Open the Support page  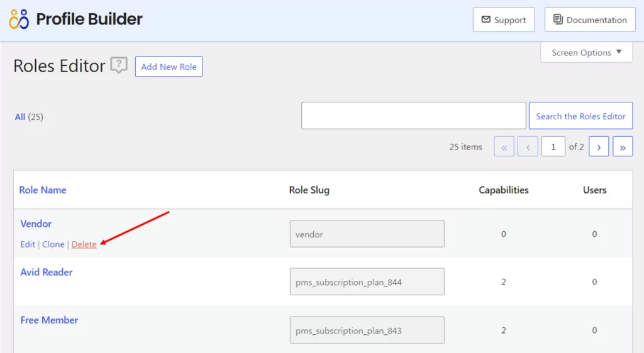click(x=504, y=19)
